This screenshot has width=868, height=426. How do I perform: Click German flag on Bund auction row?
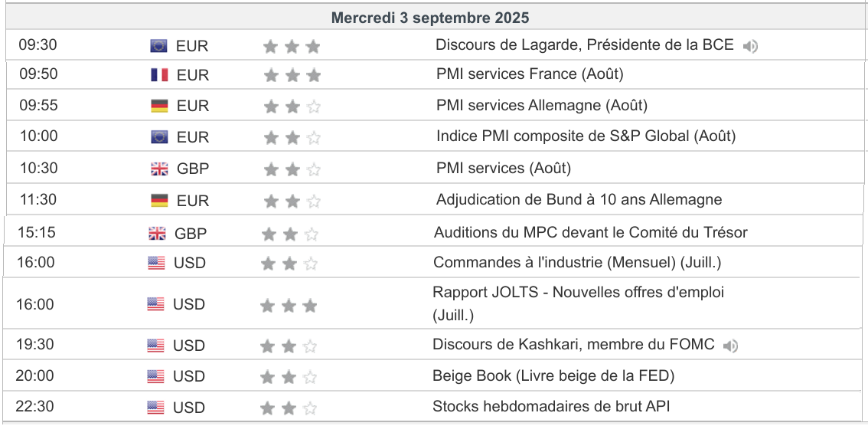pos(159,201)
